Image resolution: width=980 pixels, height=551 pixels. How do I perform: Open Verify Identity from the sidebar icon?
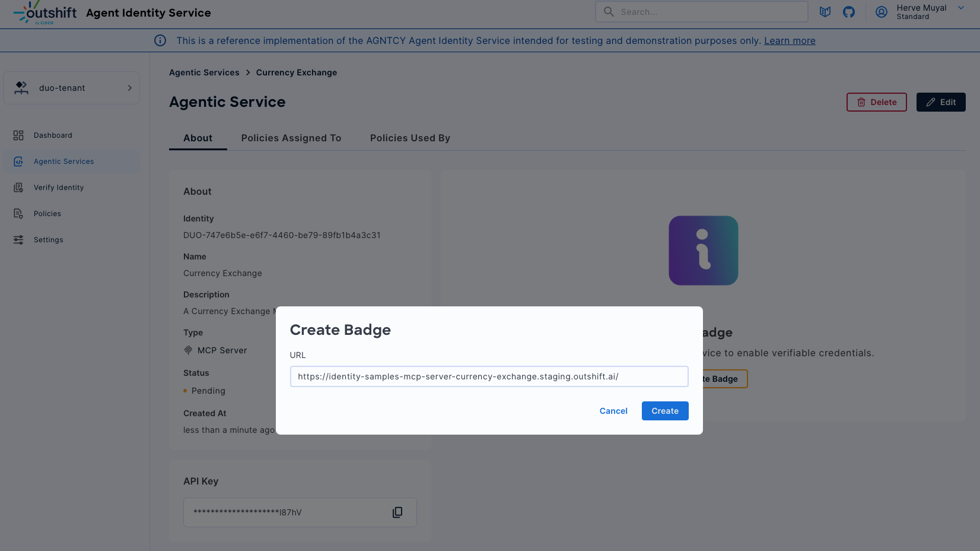[x=18, y=187]
